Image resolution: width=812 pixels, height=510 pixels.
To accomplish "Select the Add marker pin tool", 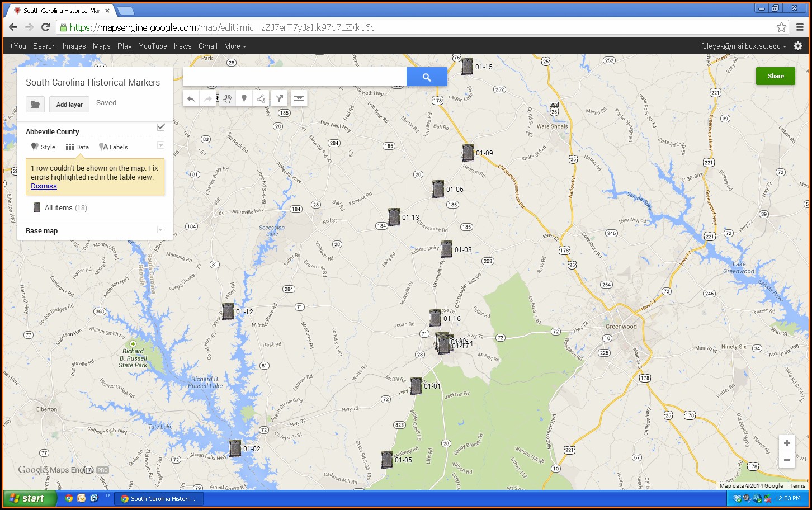I will [x=244, y=99].
